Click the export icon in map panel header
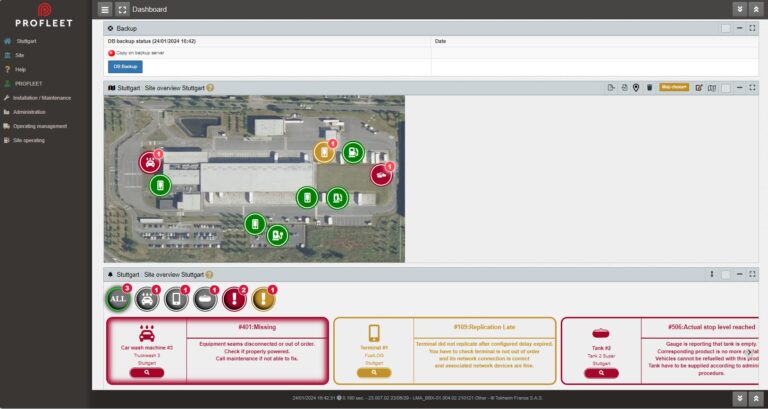 pos(611,88)
